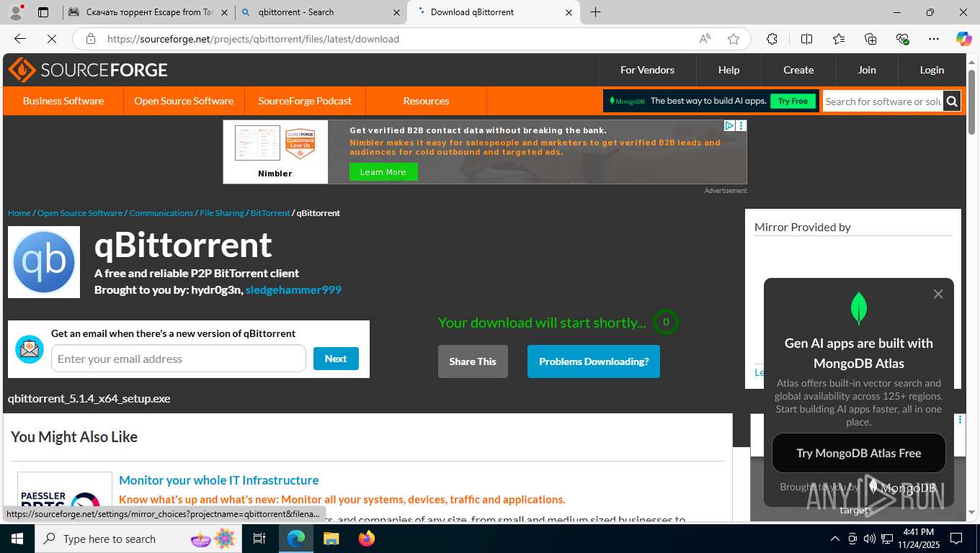980x553 pixels.
Task: Click the Windows taskbar search box
Action: [139, 539]
